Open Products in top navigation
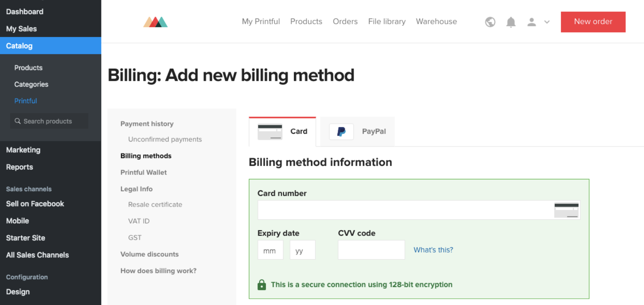Image resolution: width=644 pixels, height=305 pixels. pos(306,22)
